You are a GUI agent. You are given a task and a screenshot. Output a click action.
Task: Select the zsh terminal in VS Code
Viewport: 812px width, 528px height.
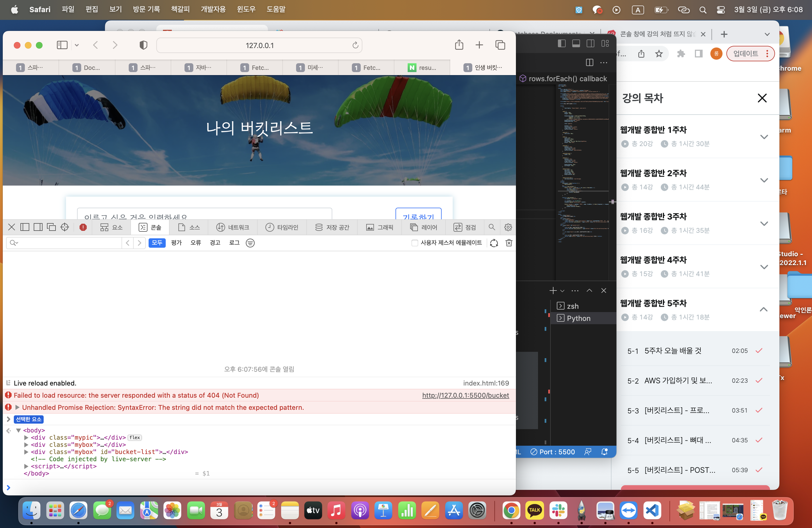click(583, 306)
